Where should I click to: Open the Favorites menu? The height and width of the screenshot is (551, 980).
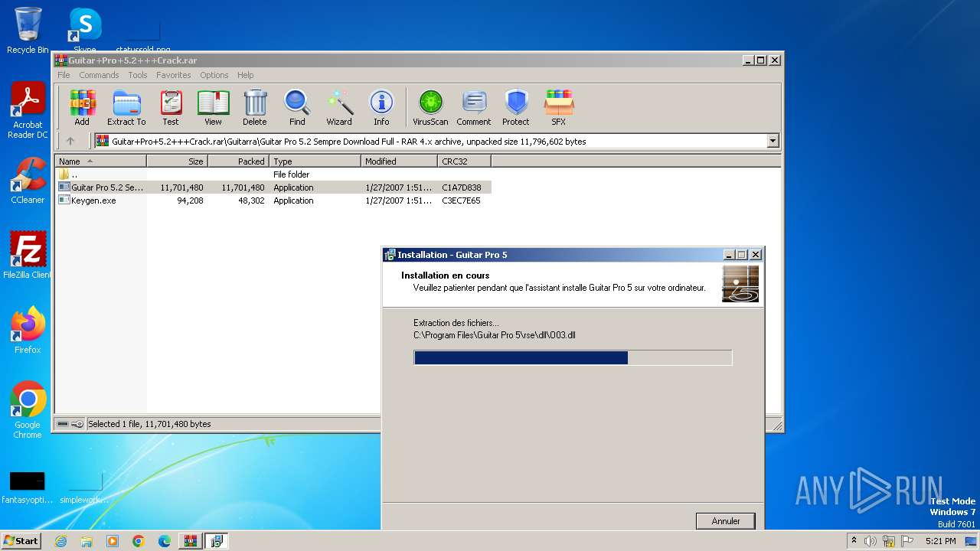pos(174,75)
